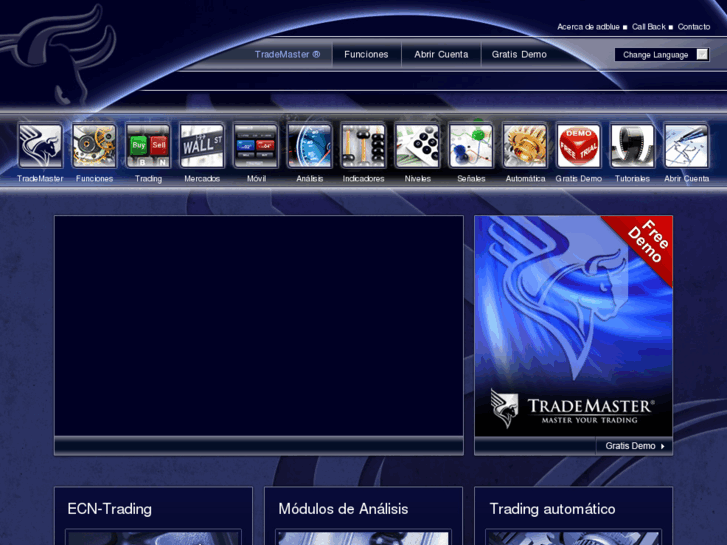Screen dimensions: 727x545
Task: Open the TradeMaster bull icon
Action: coord(40,146)
